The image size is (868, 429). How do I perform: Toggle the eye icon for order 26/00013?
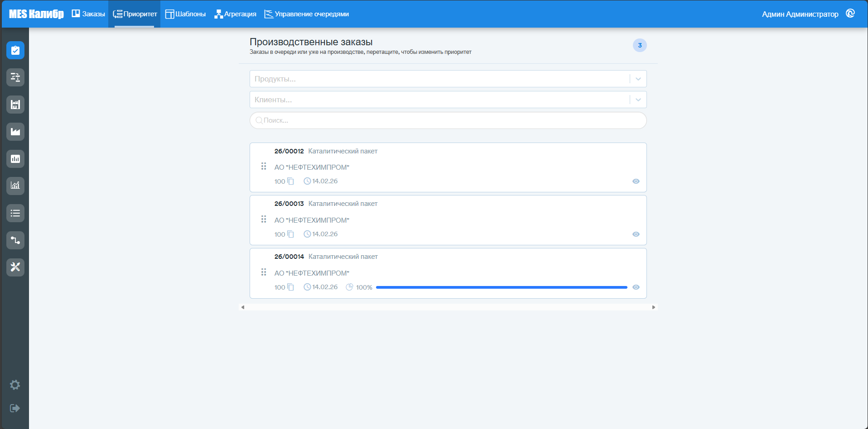636,234
